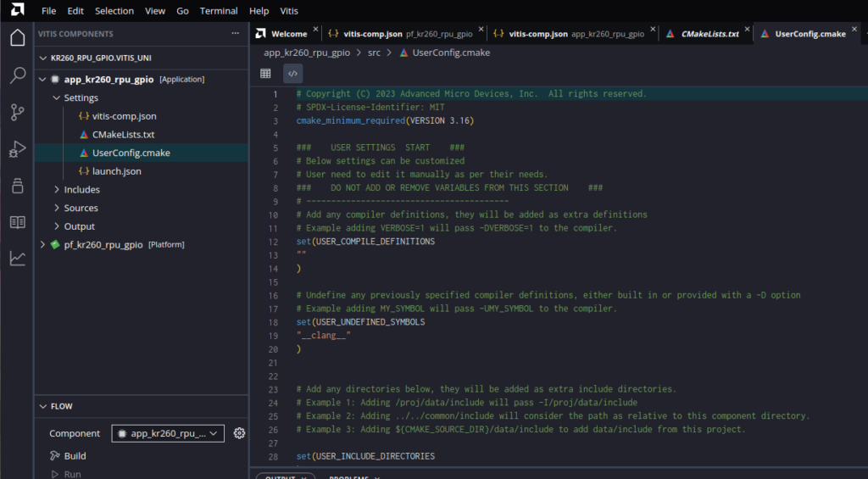Screen dimensions: 868x479
Task: Click app_kr260_rpu_gpio in the breadcrumb
Action: coord(307,53)
